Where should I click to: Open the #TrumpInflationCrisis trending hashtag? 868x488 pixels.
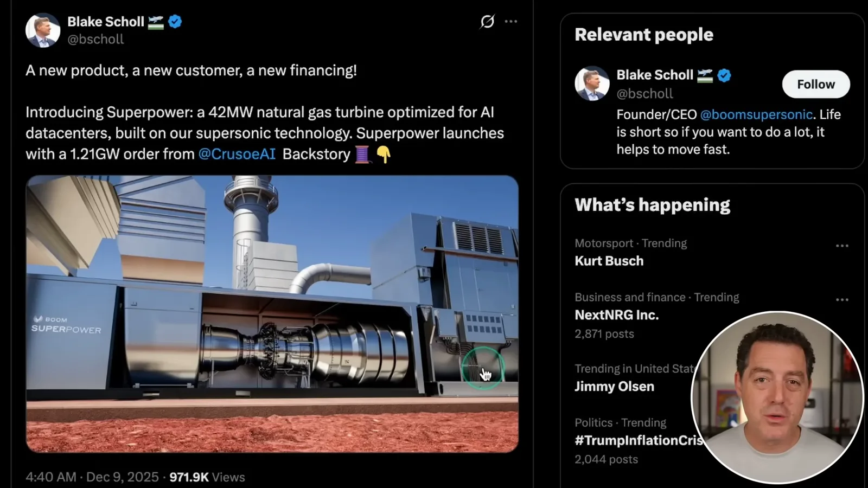(x=639, y=440)
